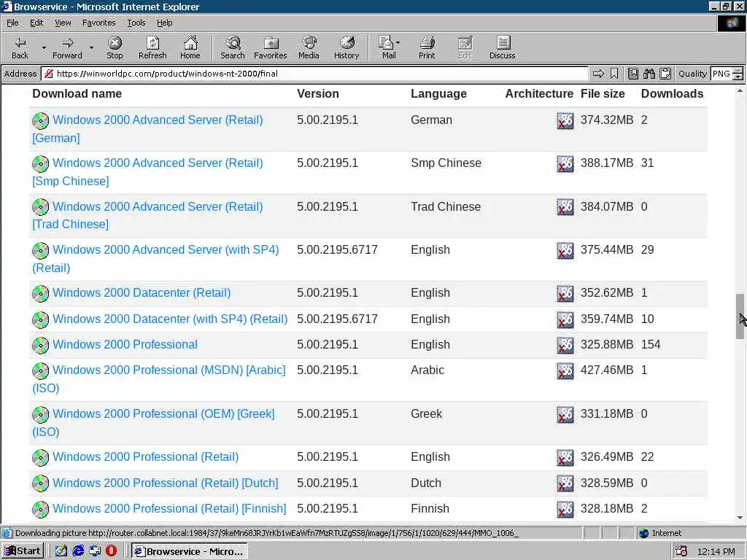This screenshot has width=747, height=560.
Task: Show browsing History from toolbar
Action: click(347, 47)
